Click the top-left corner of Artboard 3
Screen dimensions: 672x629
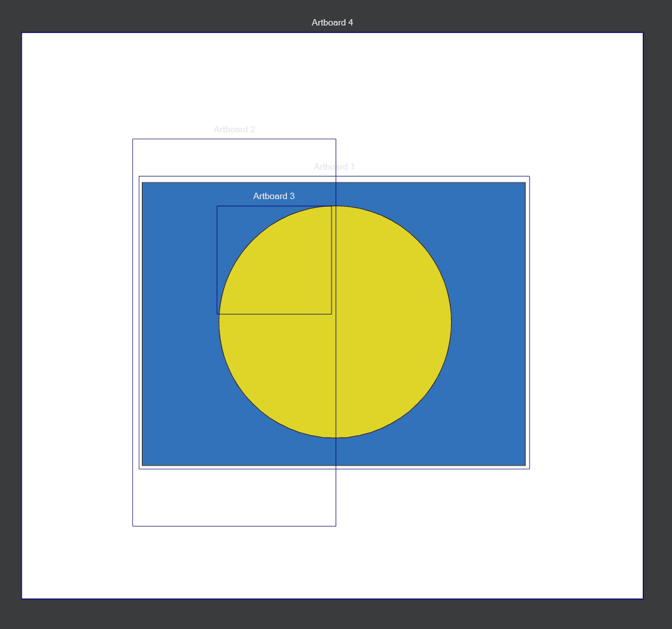(x=217, y=206)
